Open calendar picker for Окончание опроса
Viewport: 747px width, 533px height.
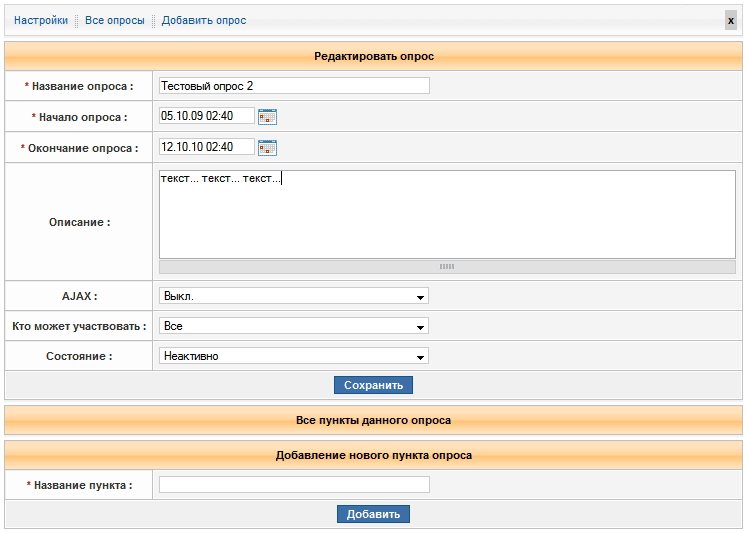coord(267,148)
